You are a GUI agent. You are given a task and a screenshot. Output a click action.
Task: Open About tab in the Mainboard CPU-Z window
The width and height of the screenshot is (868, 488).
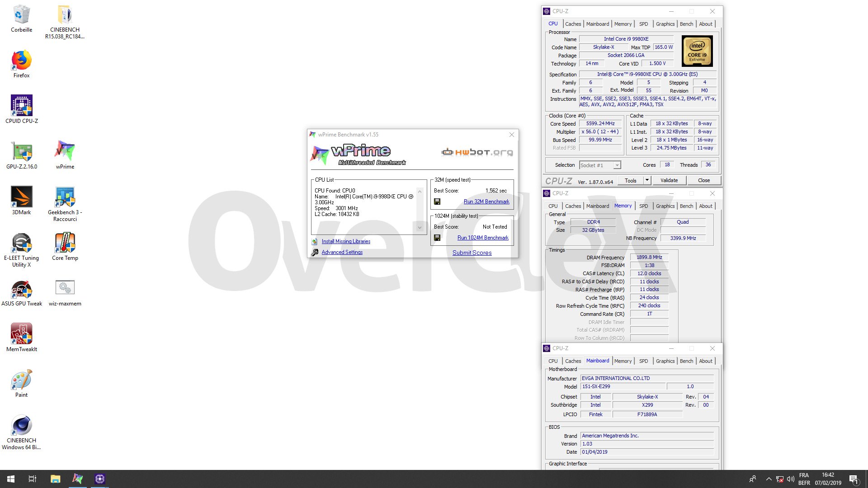click(x=705, y=361)
